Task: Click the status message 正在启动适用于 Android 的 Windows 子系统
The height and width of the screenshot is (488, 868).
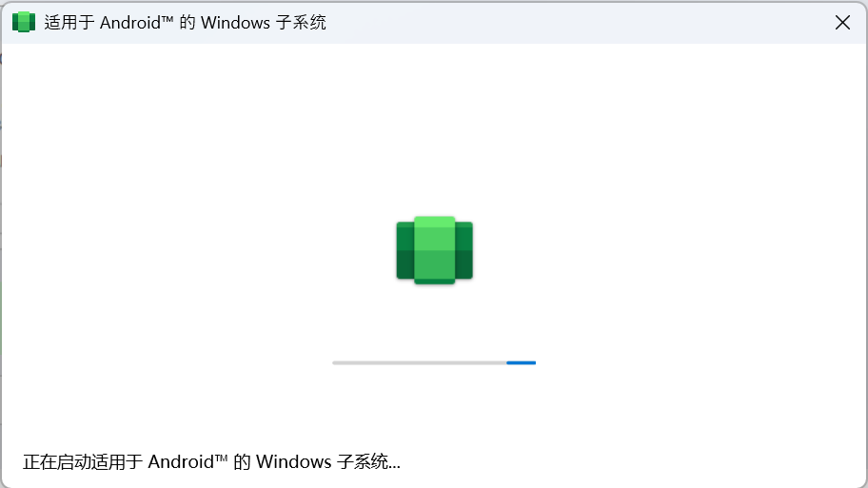Action: click(211, 461)
